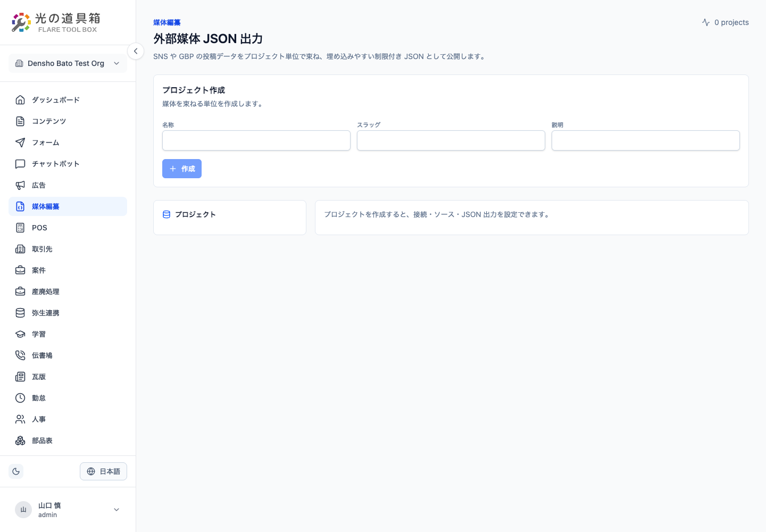Click the コンテンツ document icon
This screenshot has height=532, width=766.
pyautogui.click(x=20, y=121)
